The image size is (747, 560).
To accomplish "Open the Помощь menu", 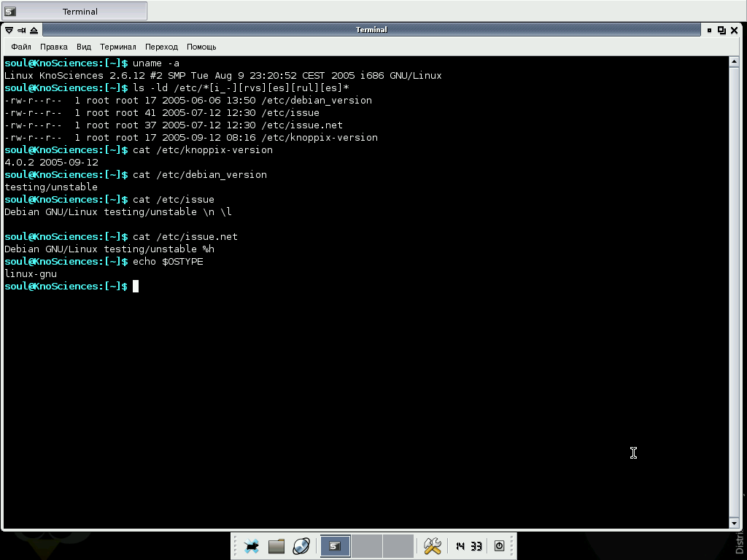I will click(x=201, y=47).
